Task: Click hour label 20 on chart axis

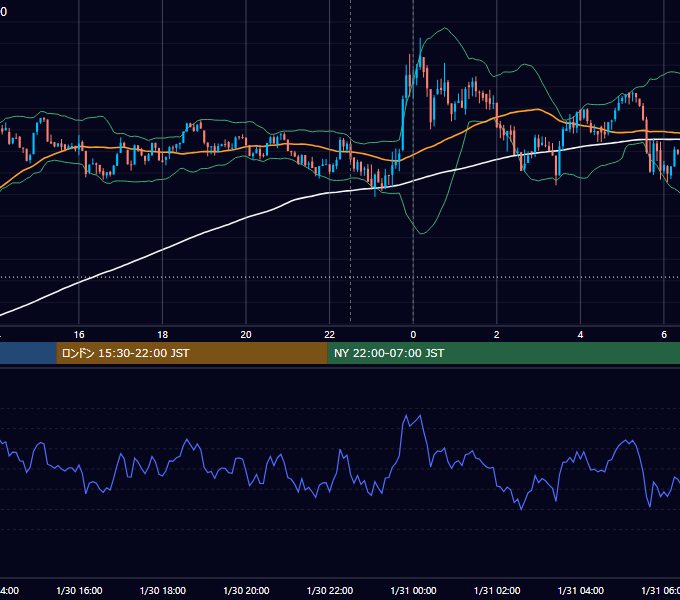Action: coord(246,335)
